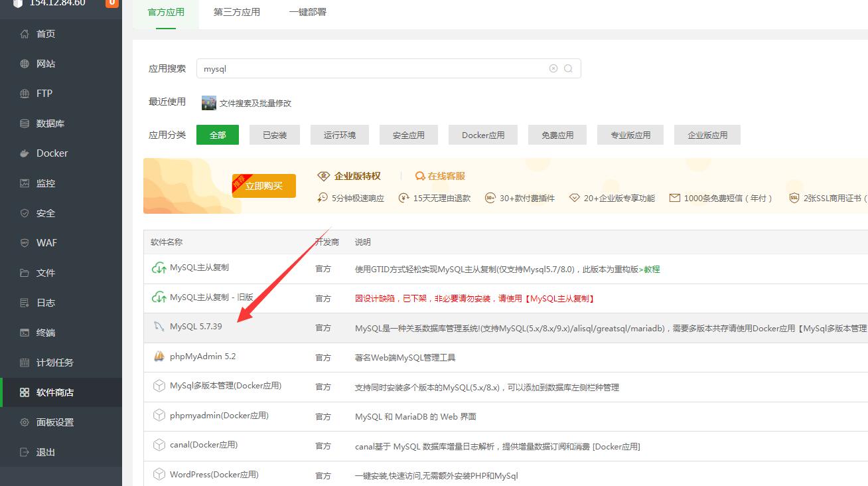Click the WordPress(Docker应用) package icon
Viewport: 868px width, 486px height.
[159, 474]
